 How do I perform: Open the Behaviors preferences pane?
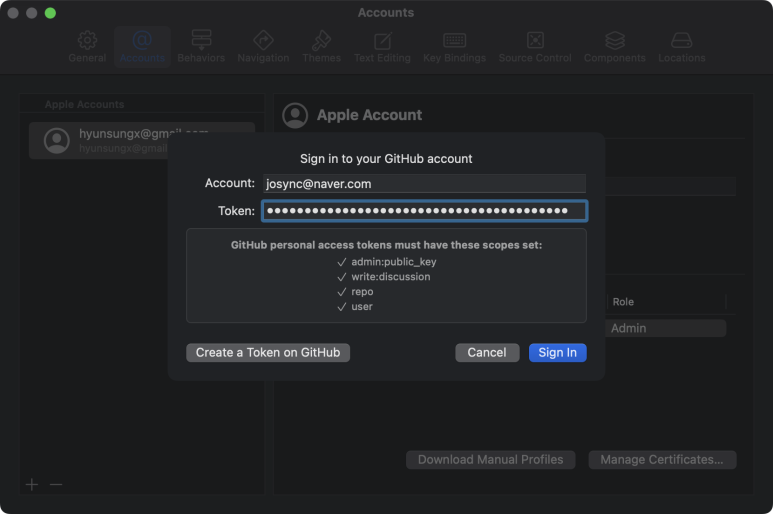[201, 47]
